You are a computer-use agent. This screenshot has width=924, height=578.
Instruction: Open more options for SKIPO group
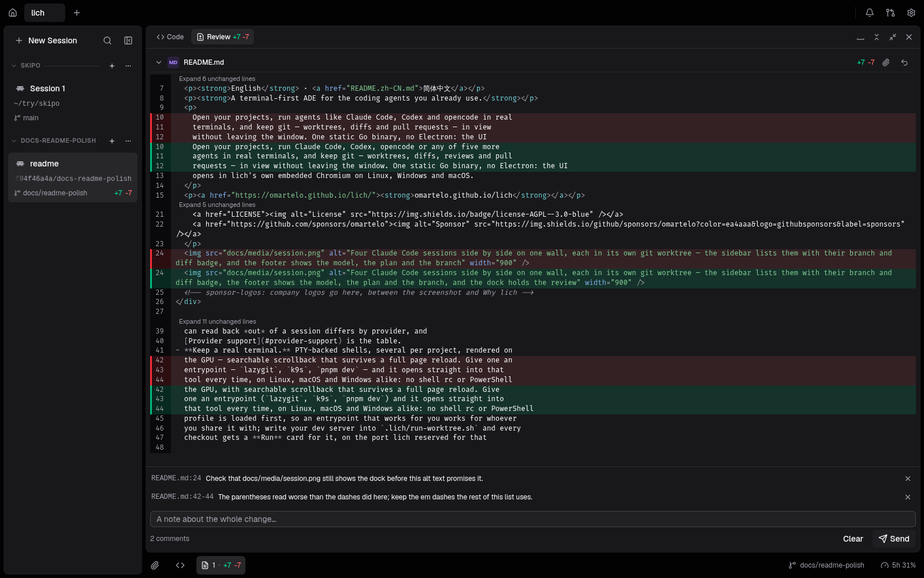pos(128,66)
